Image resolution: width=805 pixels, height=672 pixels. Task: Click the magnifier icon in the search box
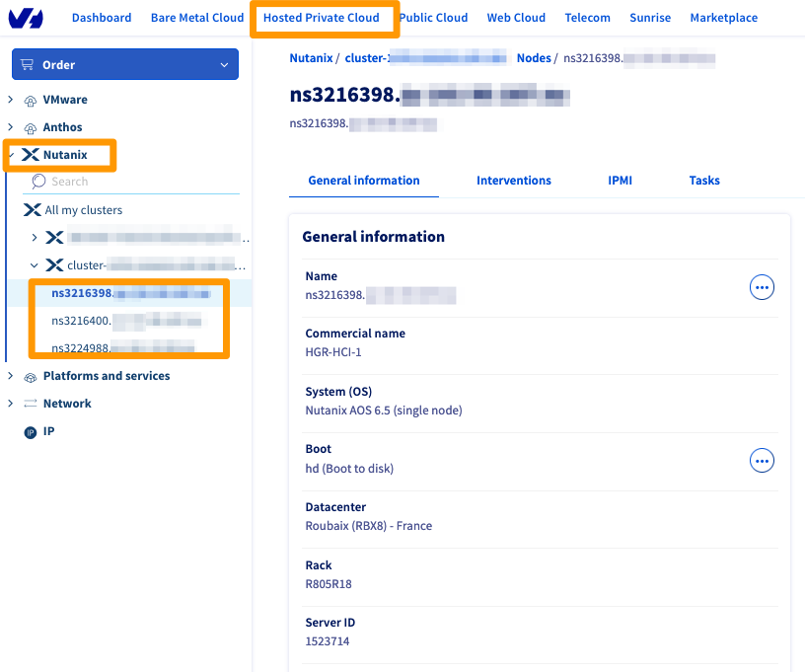(37, 182)
